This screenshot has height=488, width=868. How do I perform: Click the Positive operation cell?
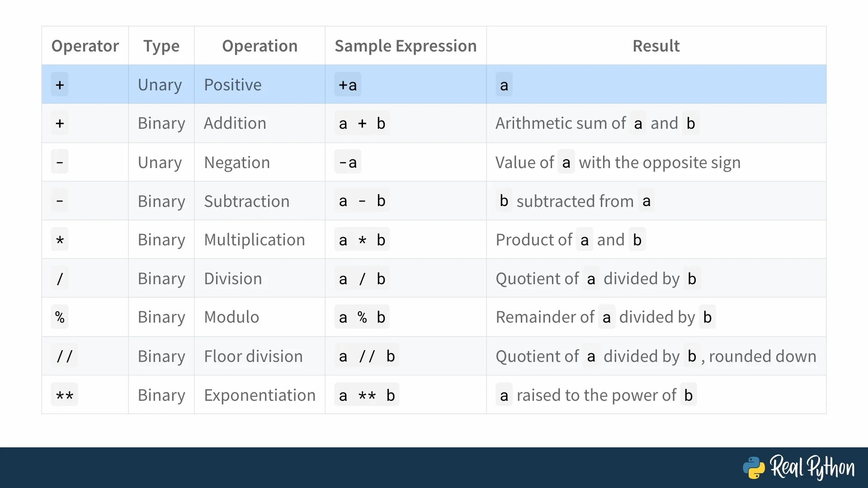[232, 85]
